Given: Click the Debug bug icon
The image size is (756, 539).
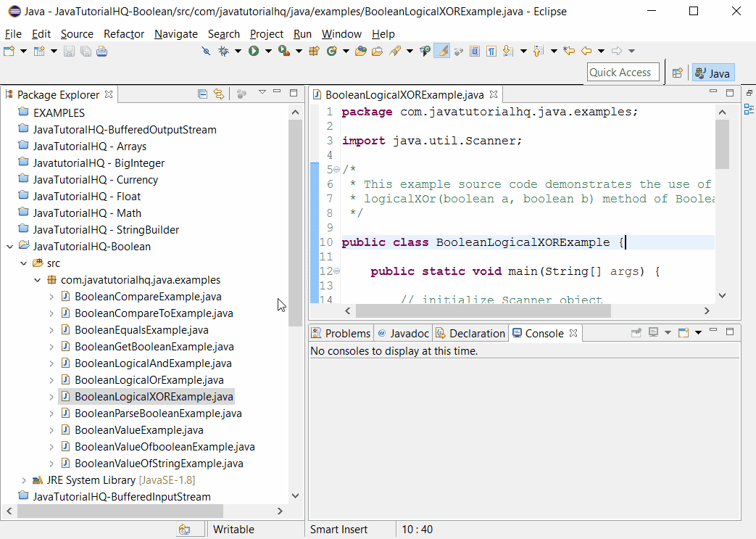Looking at the screenshot, I should point(223,51).
